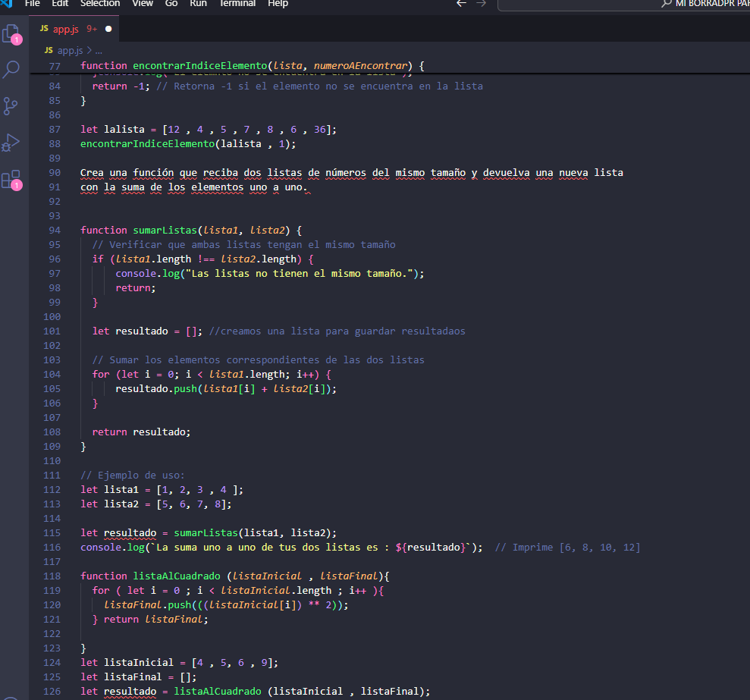Open the Explorer view in the activity bar

(11, 34)
